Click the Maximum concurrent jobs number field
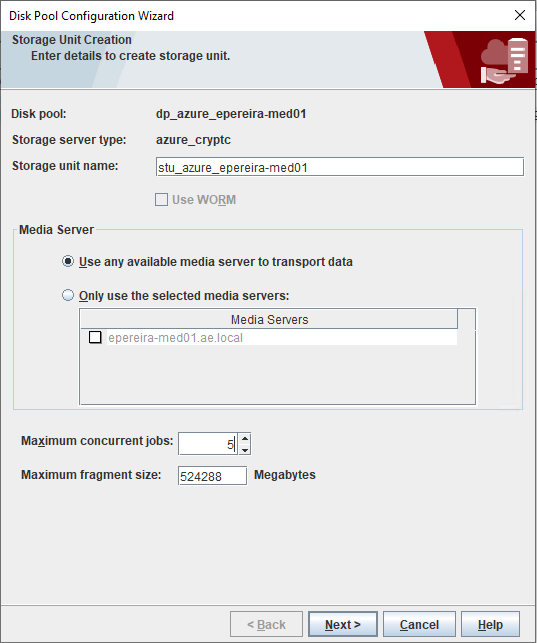Viewport: 537px width, 643px height. point(208,444)
